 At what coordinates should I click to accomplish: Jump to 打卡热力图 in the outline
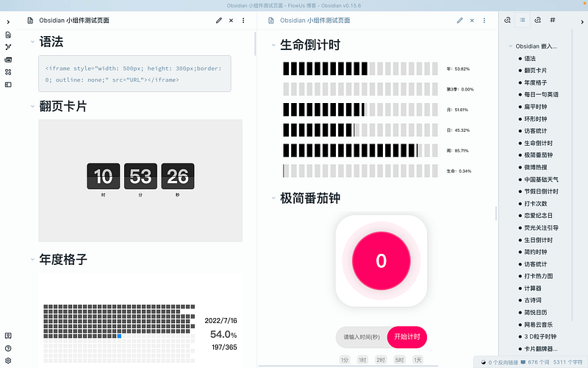click(539, 276)
